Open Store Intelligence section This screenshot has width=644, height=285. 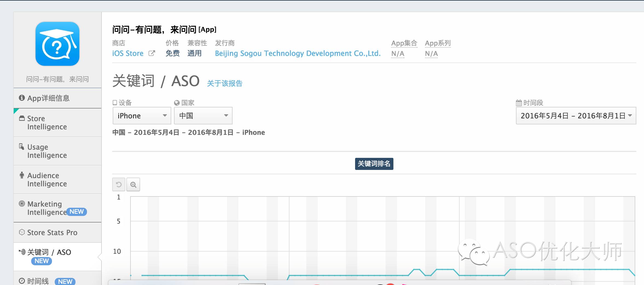pyautogui.click(x=57, y=122)
